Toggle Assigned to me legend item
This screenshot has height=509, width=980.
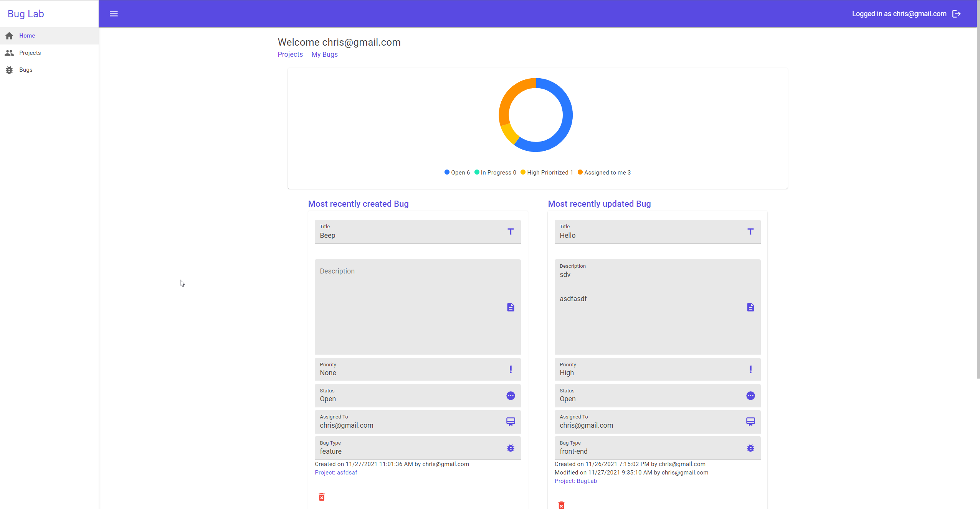click(604, 173)
